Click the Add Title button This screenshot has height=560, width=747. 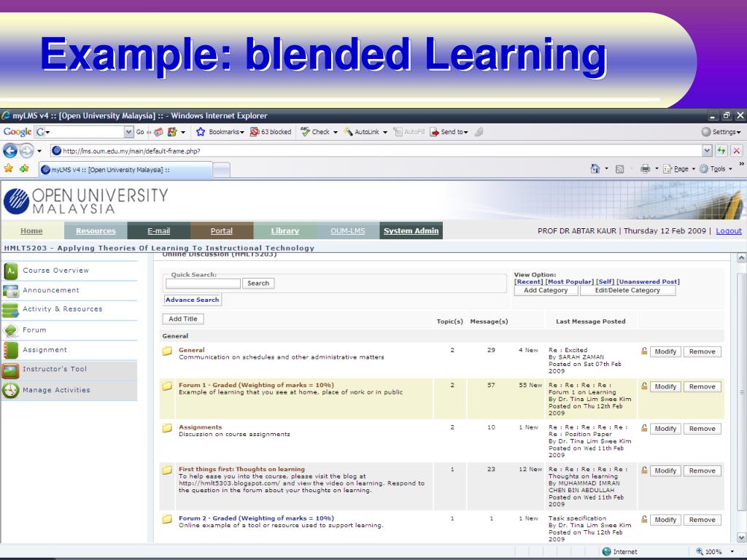(183, 319)
